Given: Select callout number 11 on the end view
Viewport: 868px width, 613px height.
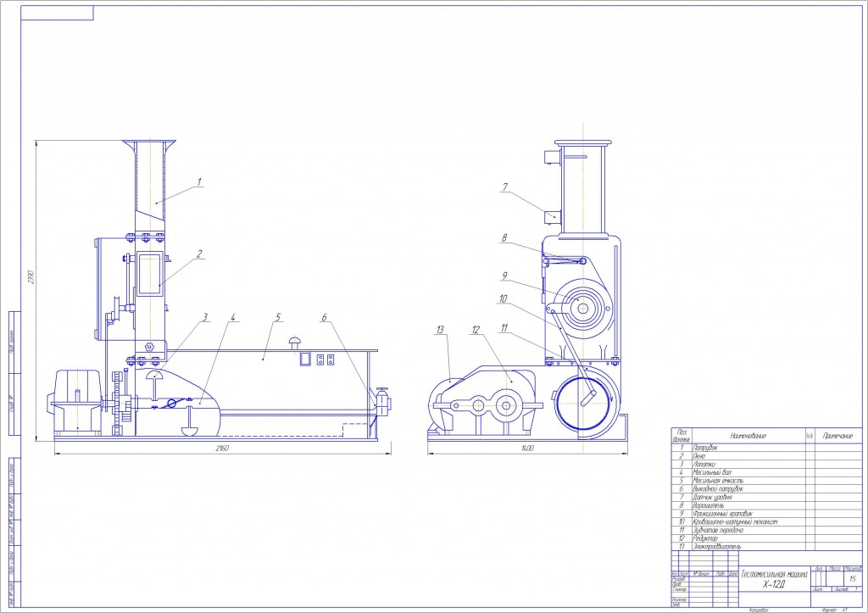Looking at the screenshot, I should [504, 328].
